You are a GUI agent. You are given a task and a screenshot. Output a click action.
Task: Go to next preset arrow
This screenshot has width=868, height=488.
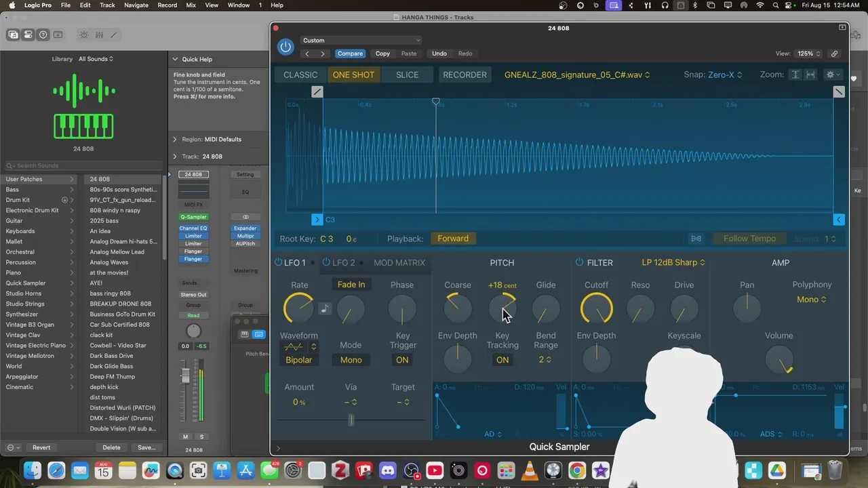323,54
